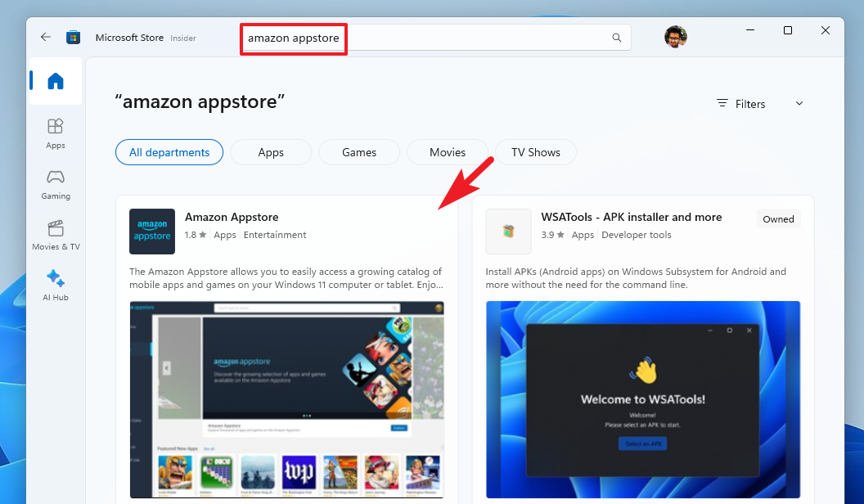Click the Developer tools category label
This screenshot has height=504, width=864.
[637, 235]
